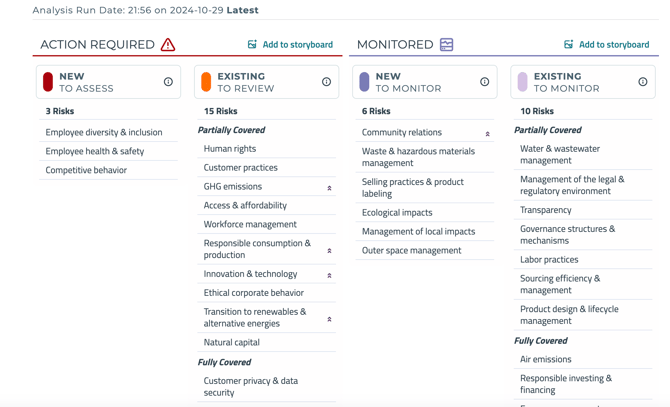The image size is (670, 407).
Task: Click storyboard icon in Action Required section
Action: (252, 44)
